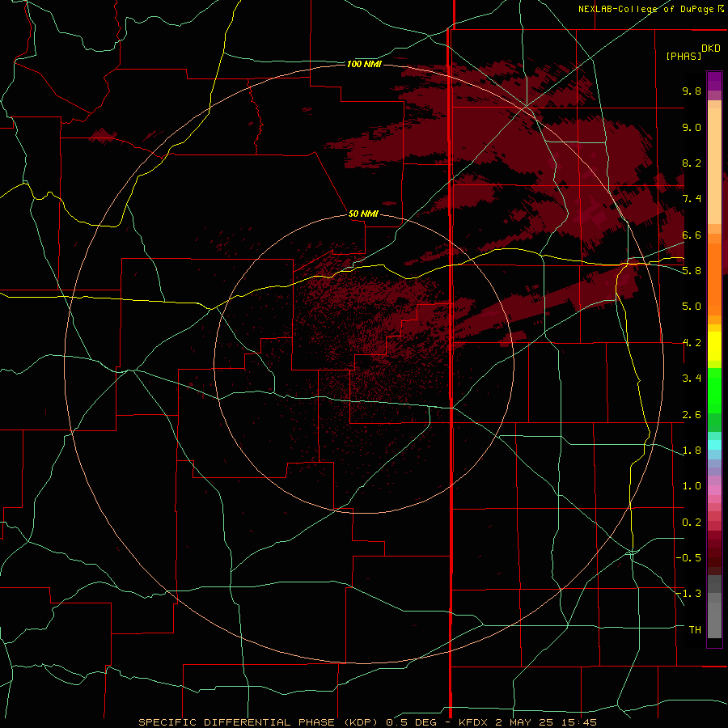The image size is (728, 728).
Task: Click the 2.6 value on color scale
Action: (x=692, y=415)
